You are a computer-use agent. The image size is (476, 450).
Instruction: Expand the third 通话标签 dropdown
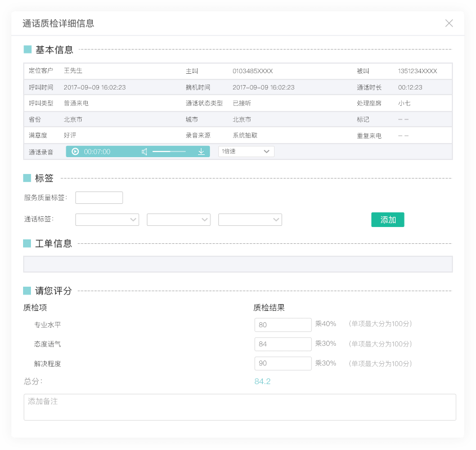(250, 220)
